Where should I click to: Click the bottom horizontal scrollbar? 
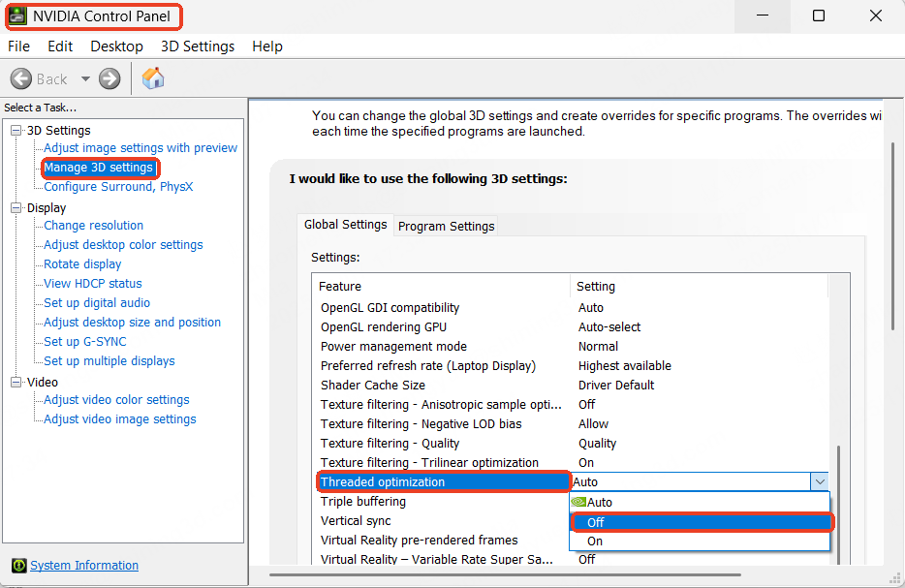[x=505, y=574]
